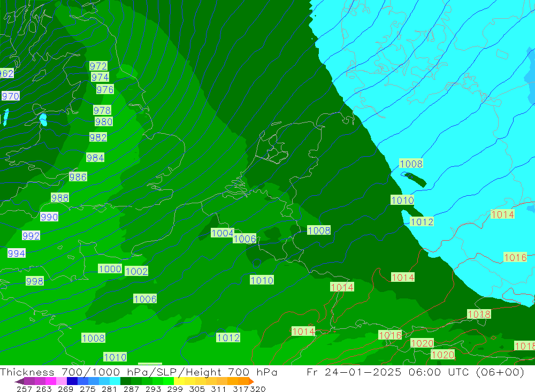Click the 'Thickness 700/1000 hPa/SLP/Height 700 hPa' title
This screenshot has width=535, height=392.
pos(139,372)
